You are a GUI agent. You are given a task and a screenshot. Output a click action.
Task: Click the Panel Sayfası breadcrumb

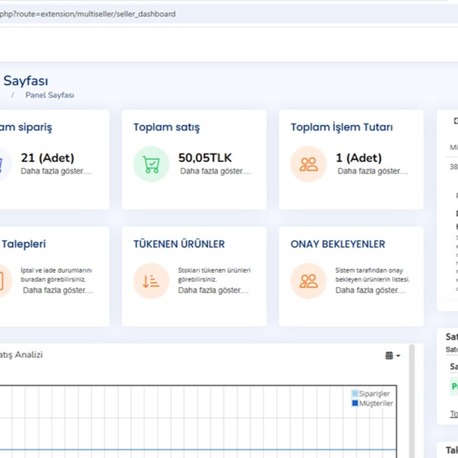tap(50, 95)
